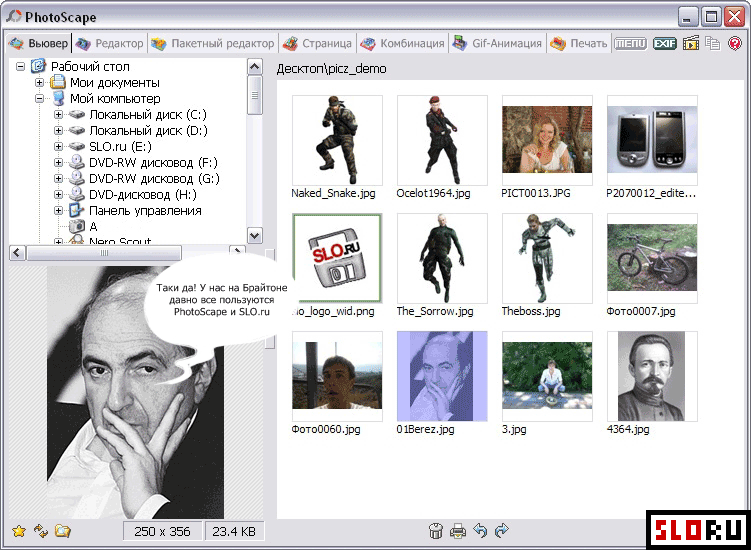Rotate right using the clockwise arrow icon
The width and height of the screenshot is (751, 550).
point(501,530)
